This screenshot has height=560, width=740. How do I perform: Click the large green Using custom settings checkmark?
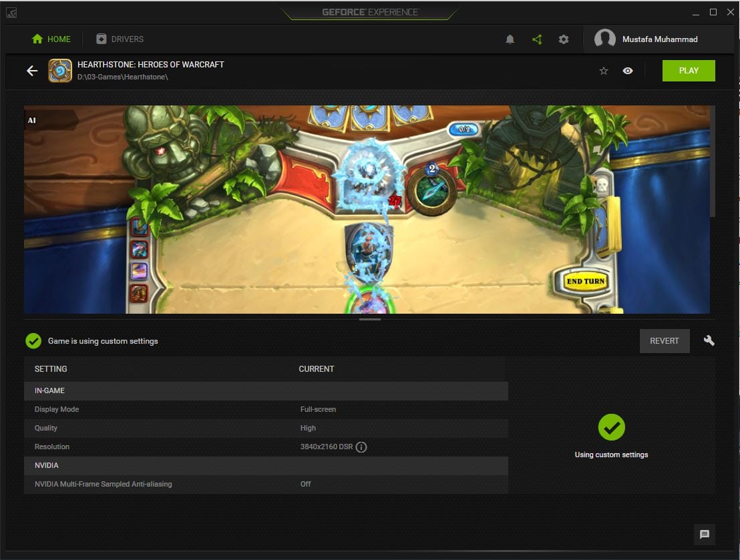611,427
